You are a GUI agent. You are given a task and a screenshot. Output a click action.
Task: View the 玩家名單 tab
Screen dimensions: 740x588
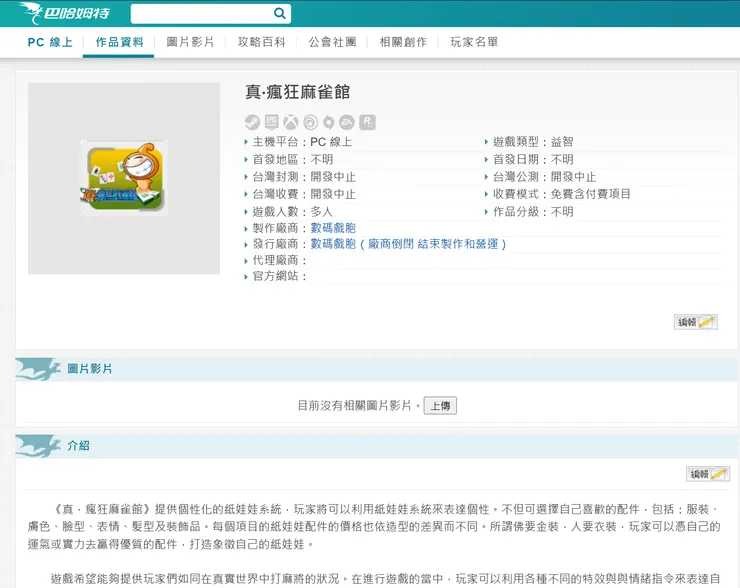coord(474,42)
